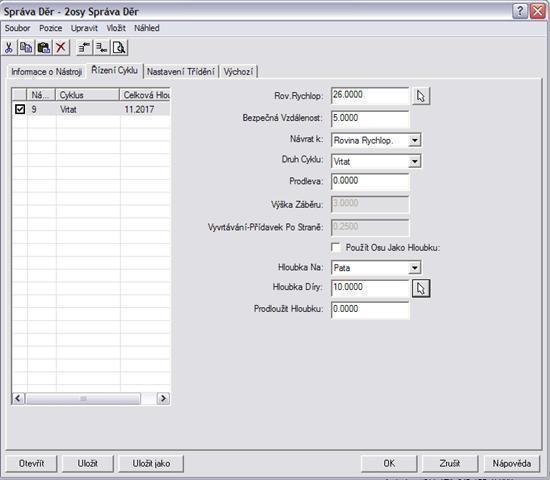This screenshot has width=550, height=480.
Task: Click the pick arrow next to Hloubka Díry
Action: (x=421, y=288)
